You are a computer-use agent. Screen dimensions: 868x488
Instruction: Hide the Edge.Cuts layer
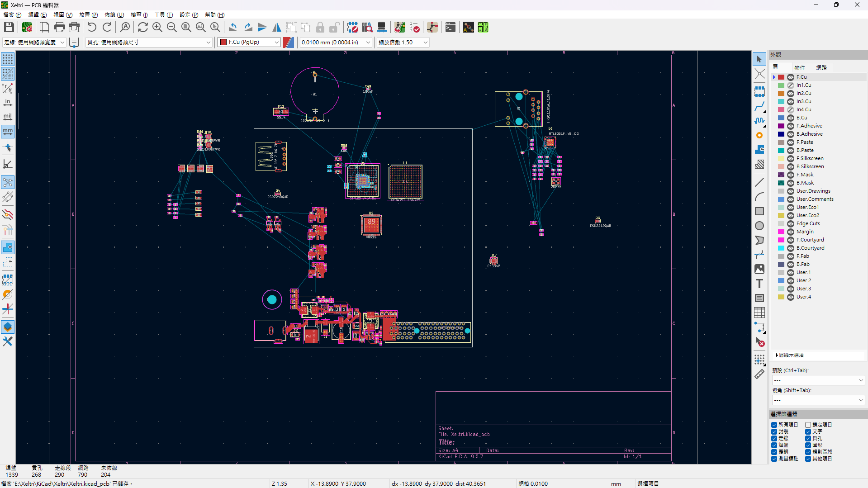point(791,224)
